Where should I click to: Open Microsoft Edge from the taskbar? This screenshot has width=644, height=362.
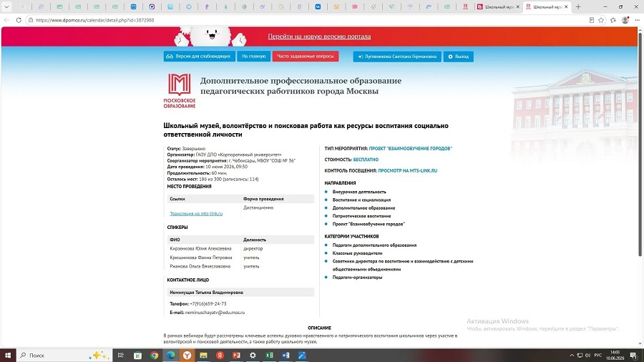170,356
